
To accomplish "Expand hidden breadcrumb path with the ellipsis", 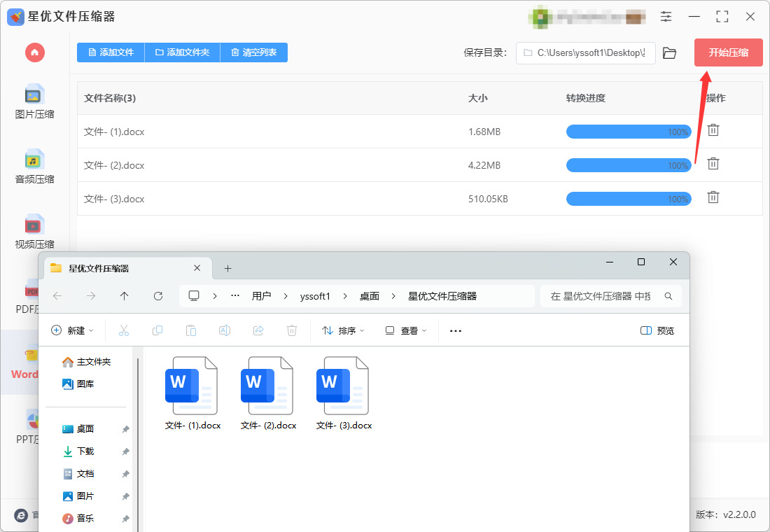I will click(235, 295).
